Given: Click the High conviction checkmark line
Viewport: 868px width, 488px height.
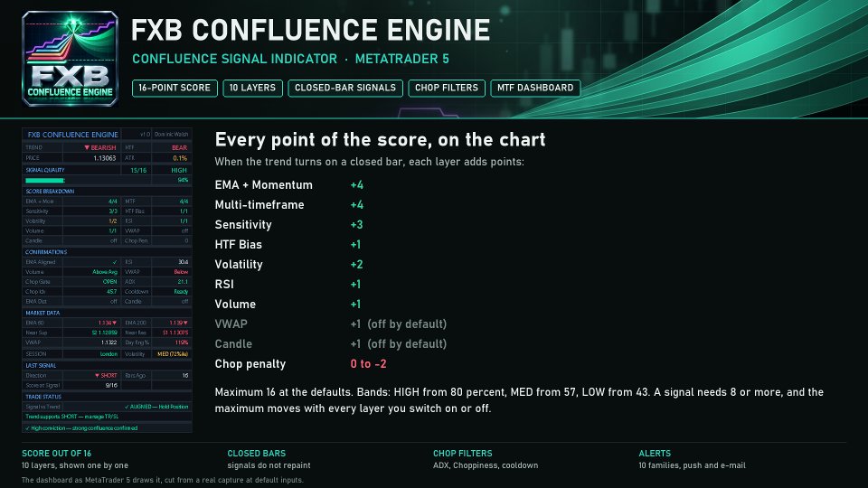Looking at the screenshot, I should pyautogui.click(x=107, y=428).
